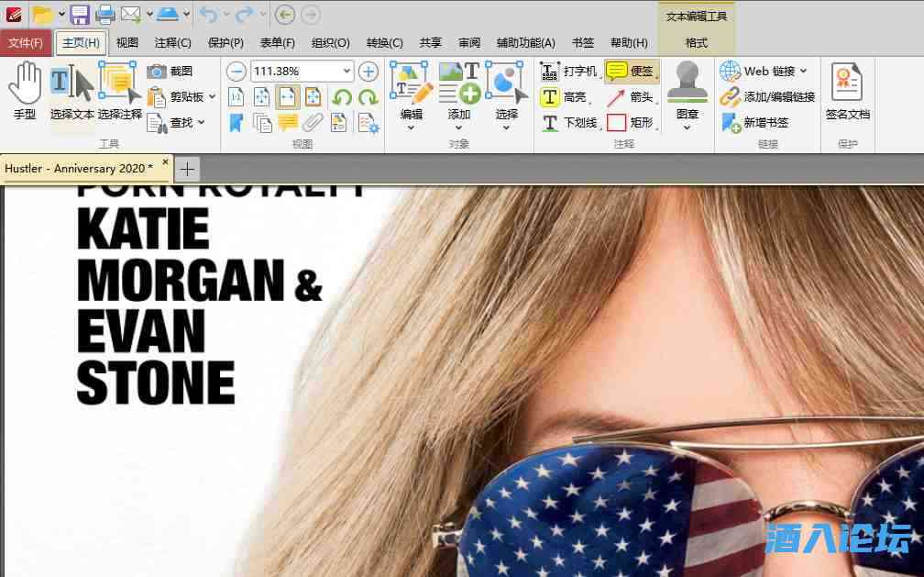
Task: Toggle the Content pane icon
Action: pyautogui.click(x=339, y=123)
